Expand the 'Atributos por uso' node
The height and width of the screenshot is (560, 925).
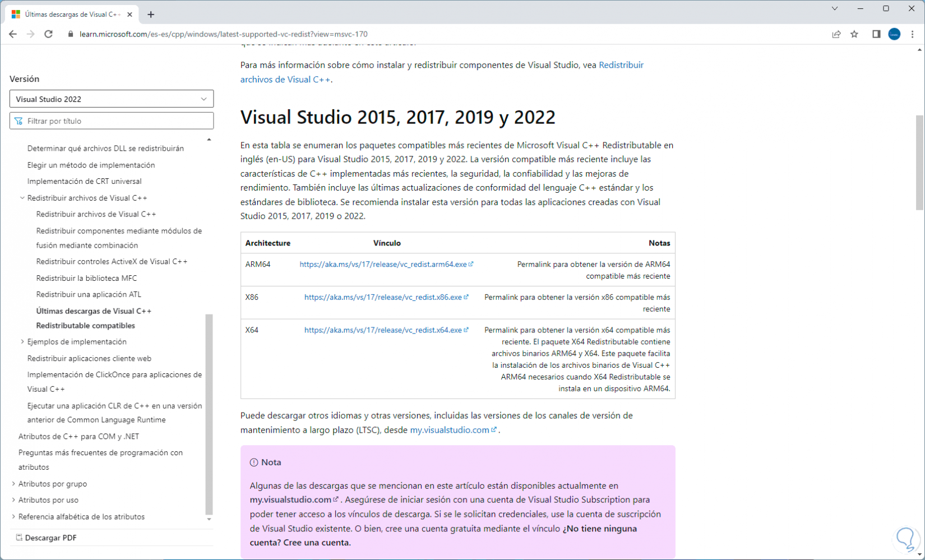13,500
